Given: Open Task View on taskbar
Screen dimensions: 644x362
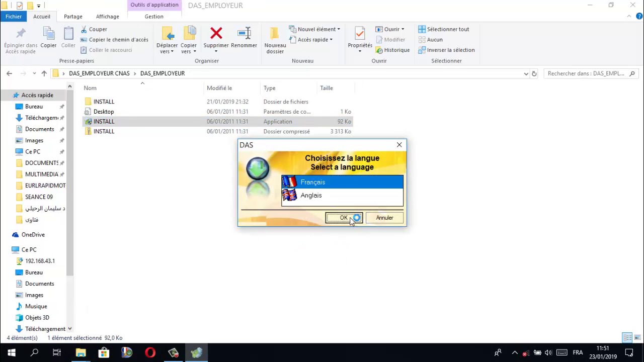Looking at the screenshot, I should coord(57,352).
